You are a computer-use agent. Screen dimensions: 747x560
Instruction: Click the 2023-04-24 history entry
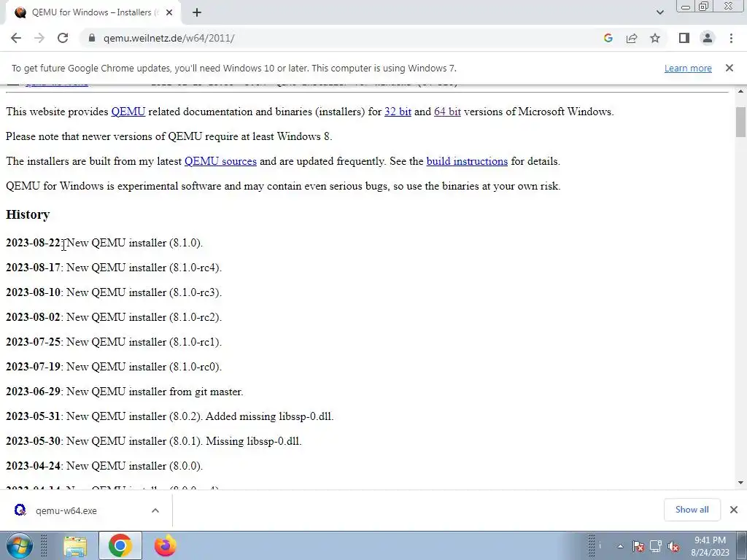pos(104,466)
